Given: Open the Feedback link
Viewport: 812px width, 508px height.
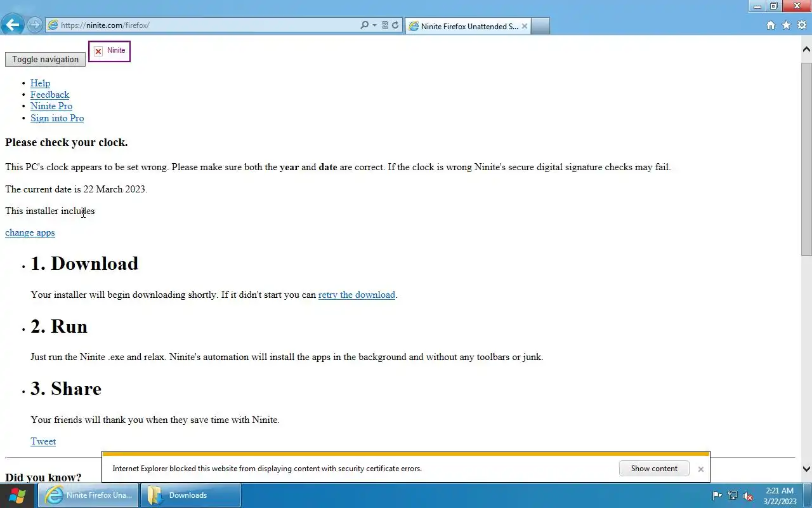Looking at the screenshot, I should (x=49, y=95).
